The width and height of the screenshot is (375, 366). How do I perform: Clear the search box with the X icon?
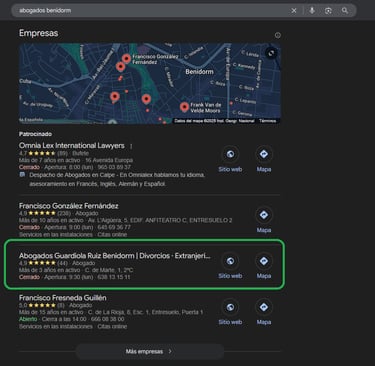(294, 11)
